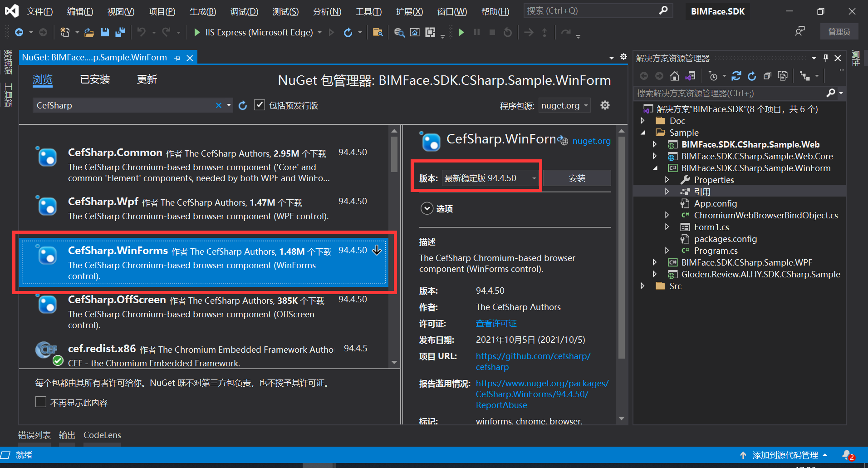This screenshot has width=868, height=468.
Task: Click Solution Explorer home icon
Action: [x=675, y=76]
